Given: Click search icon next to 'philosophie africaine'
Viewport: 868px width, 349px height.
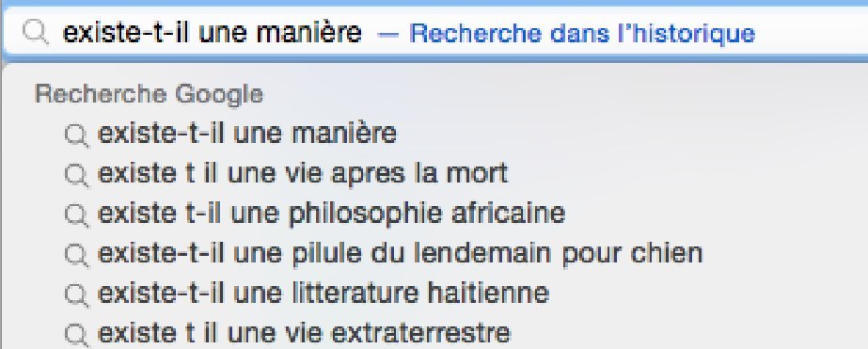Looking at the screenshot, I should pyautogui.click(x=76, y=214).
